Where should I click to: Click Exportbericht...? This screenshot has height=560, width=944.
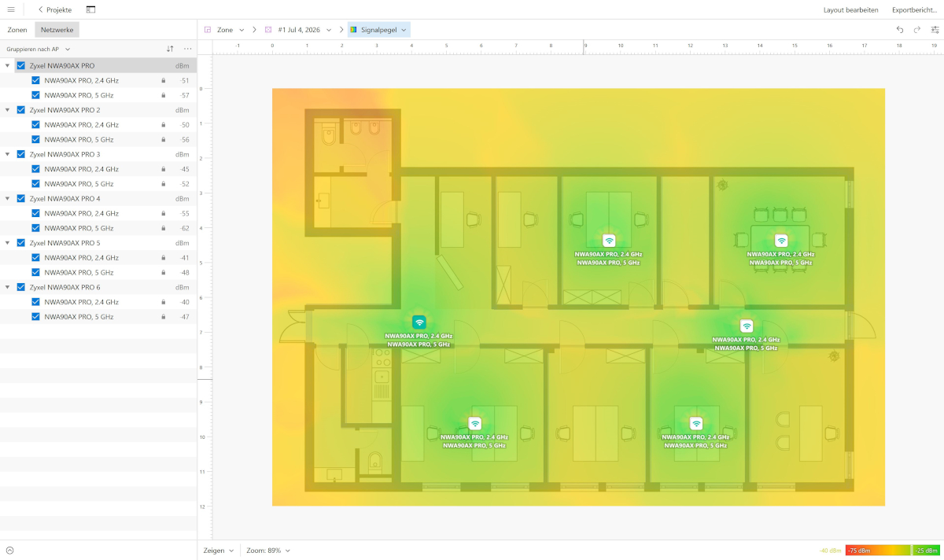(914, 10)
